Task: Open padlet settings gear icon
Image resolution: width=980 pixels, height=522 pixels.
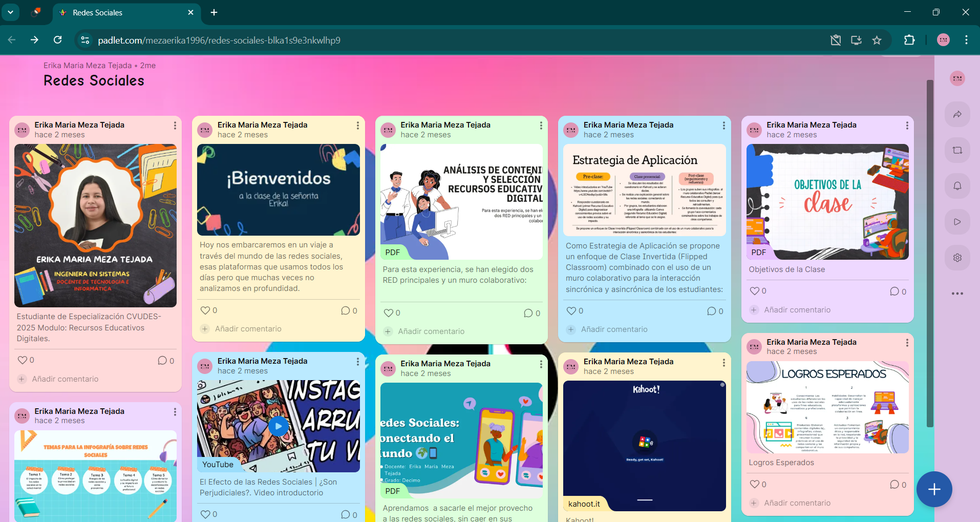Action: point(957,258)
